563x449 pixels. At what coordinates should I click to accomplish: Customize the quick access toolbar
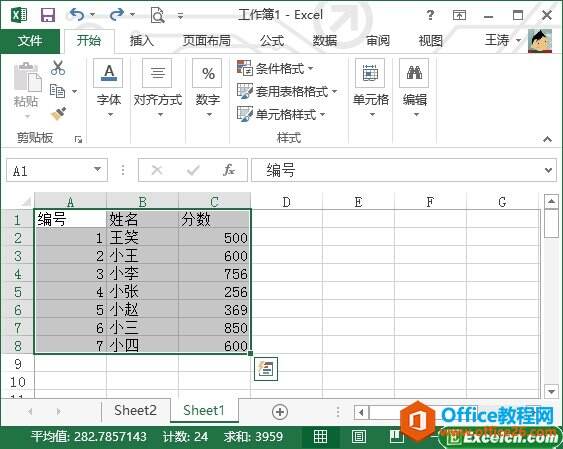[181, 15]
